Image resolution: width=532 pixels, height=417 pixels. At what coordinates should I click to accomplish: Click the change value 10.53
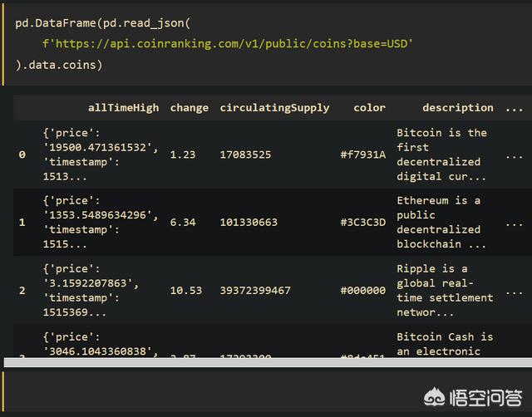(186, 291)
